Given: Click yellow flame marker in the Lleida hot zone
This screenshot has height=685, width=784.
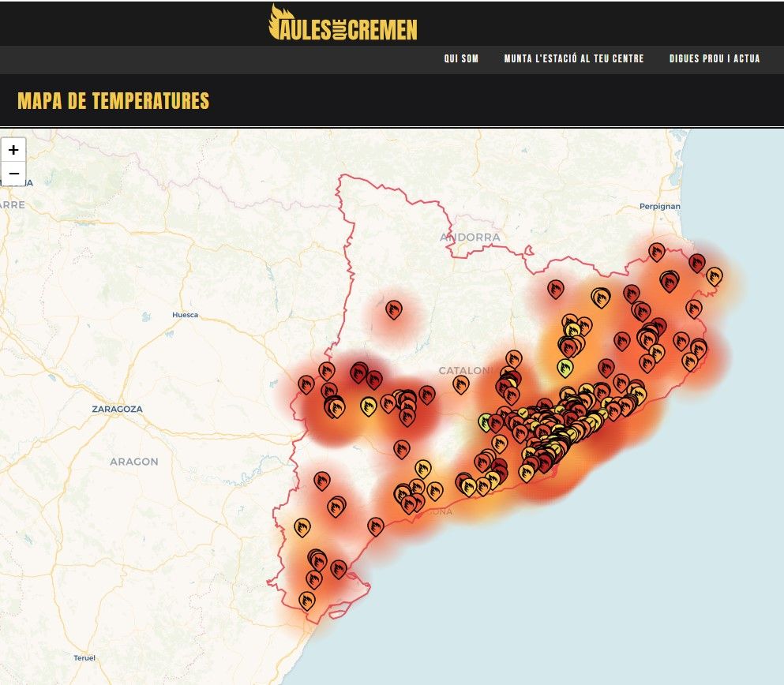Looking at the screenshot, I should tap(369, 406).
